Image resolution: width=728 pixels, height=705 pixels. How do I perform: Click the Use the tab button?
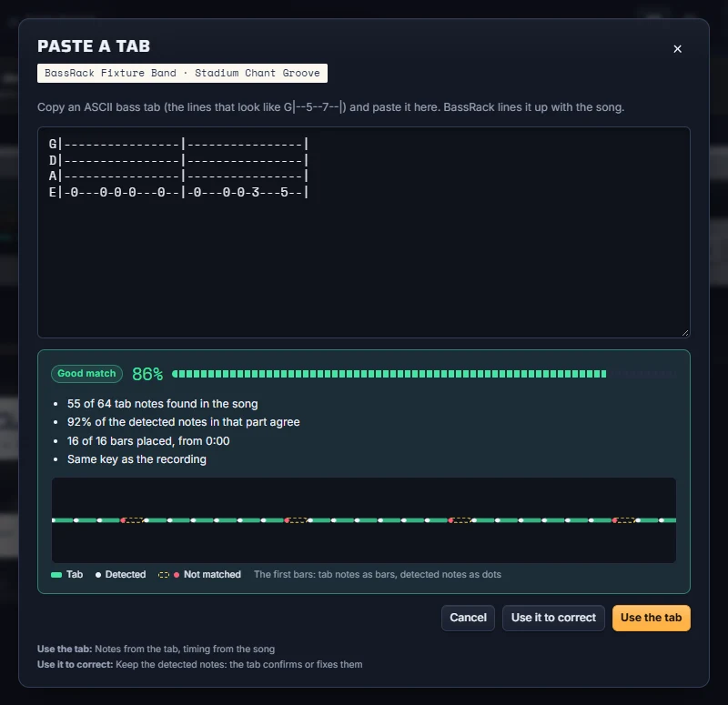click(x=651, y=618)
